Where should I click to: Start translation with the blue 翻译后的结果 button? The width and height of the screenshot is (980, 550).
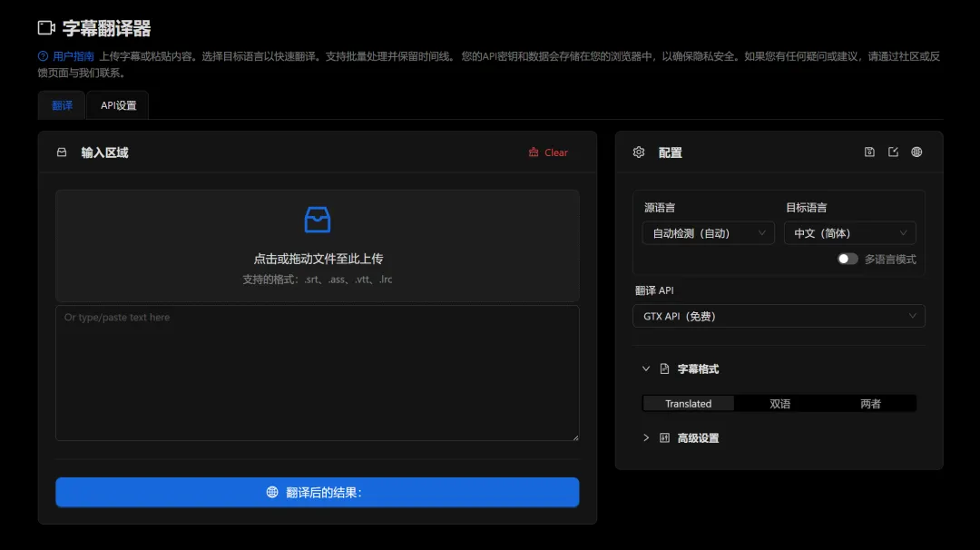[x=318, y=493]
